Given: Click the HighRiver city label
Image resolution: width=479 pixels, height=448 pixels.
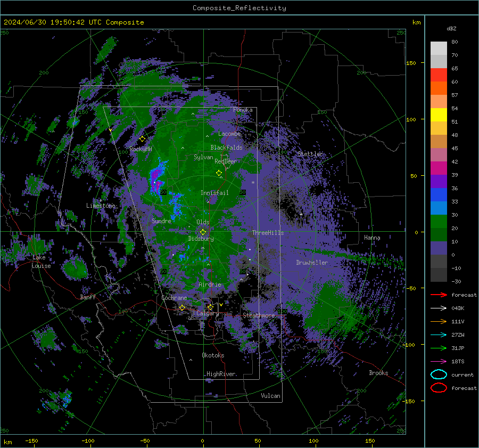Looking at the screenshot, I should [221, 374].
